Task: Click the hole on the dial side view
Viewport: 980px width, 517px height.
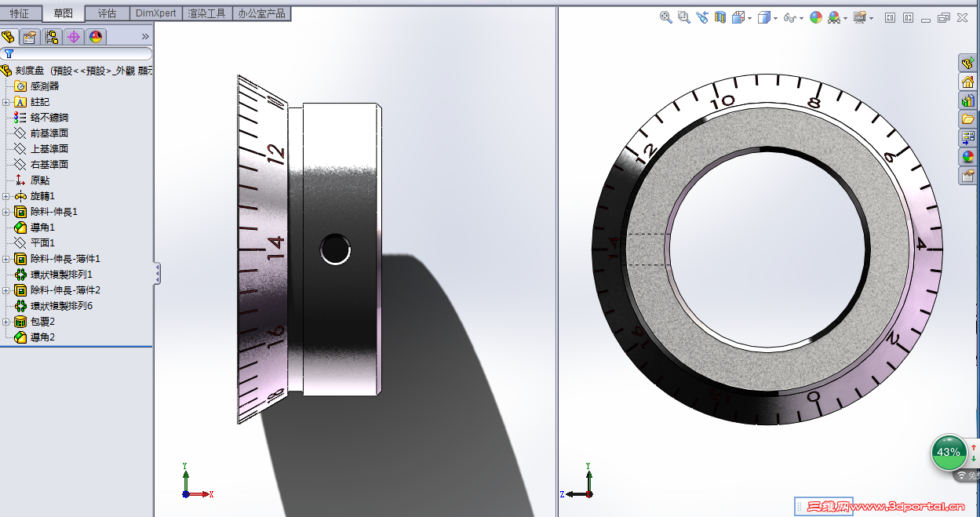Action: coord(335,249)
